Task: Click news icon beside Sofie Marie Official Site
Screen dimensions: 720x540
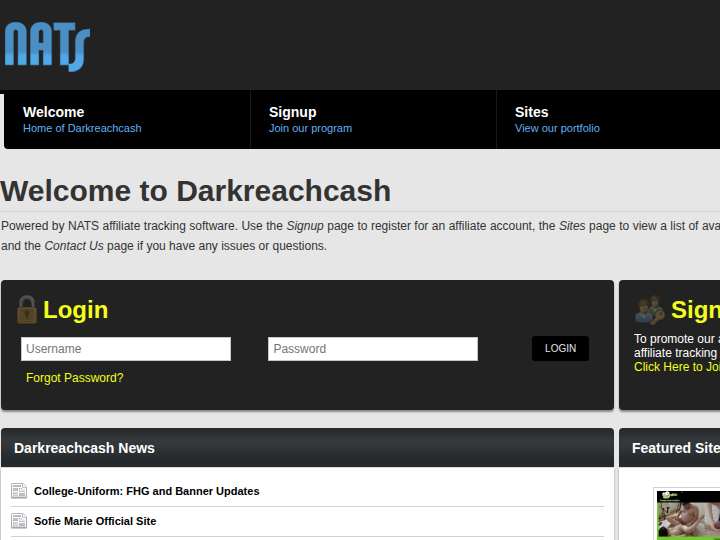Action: [x=19, y=521]
